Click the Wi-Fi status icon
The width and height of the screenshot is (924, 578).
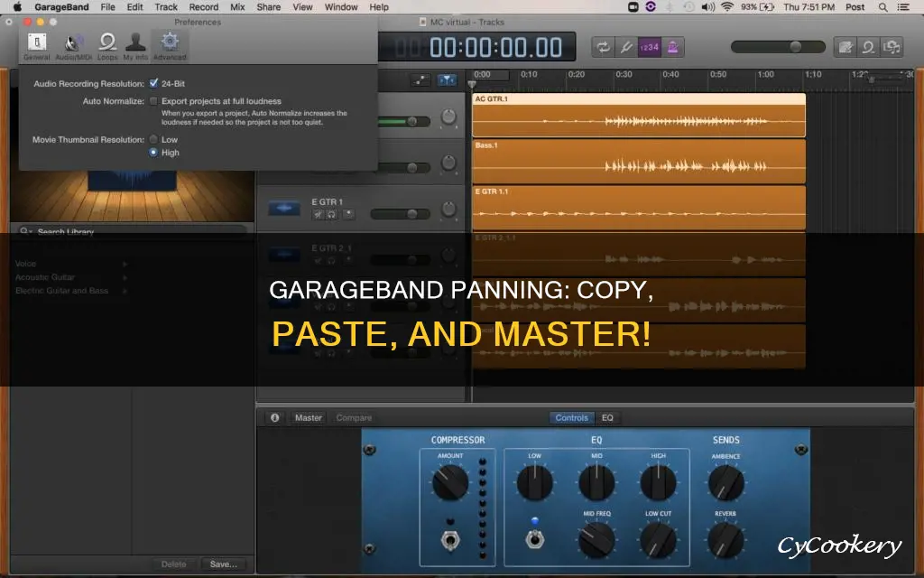pos(727,7)
